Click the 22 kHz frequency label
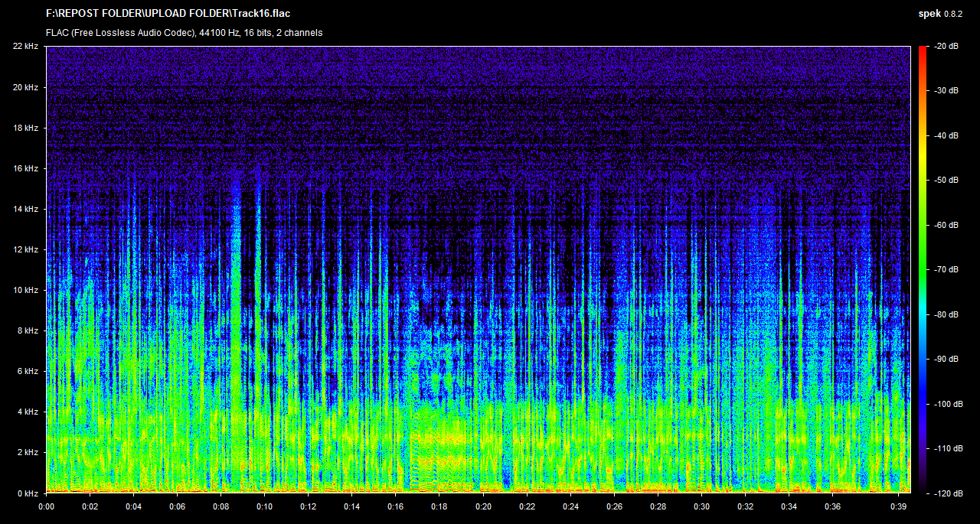Screen dimensions: 980x524 25,47
